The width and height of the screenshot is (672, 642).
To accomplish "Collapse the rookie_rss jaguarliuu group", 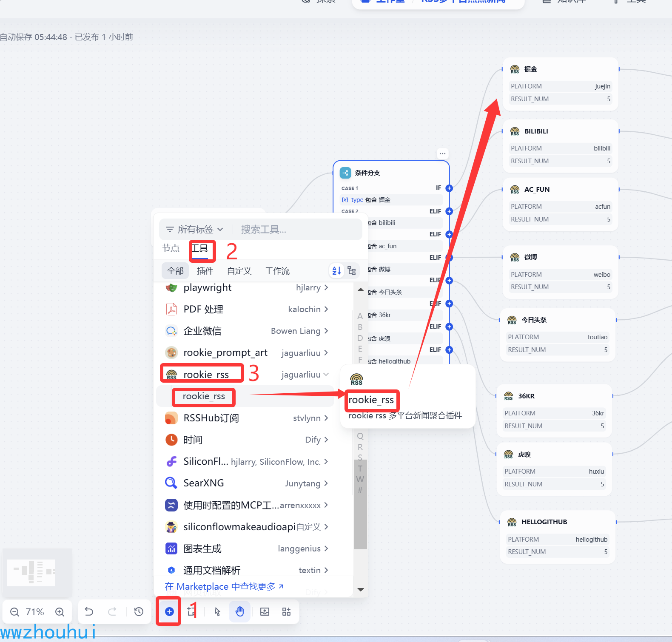I will 326,375.
